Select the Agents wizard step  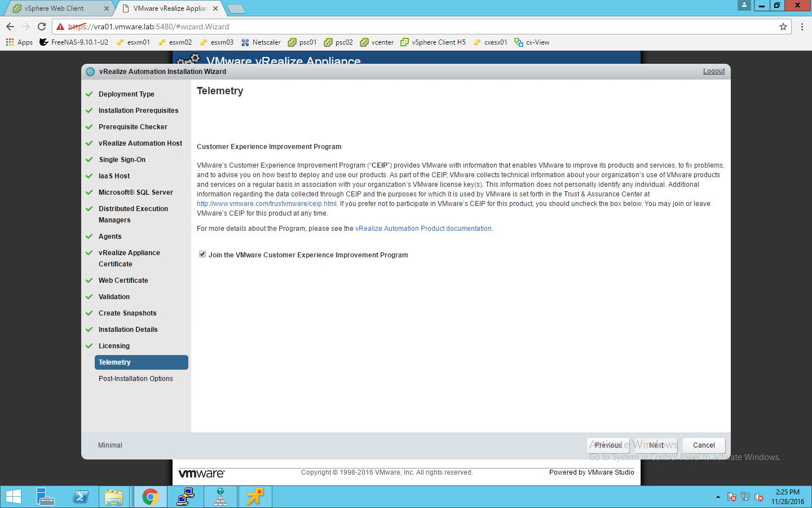[110, 237]
